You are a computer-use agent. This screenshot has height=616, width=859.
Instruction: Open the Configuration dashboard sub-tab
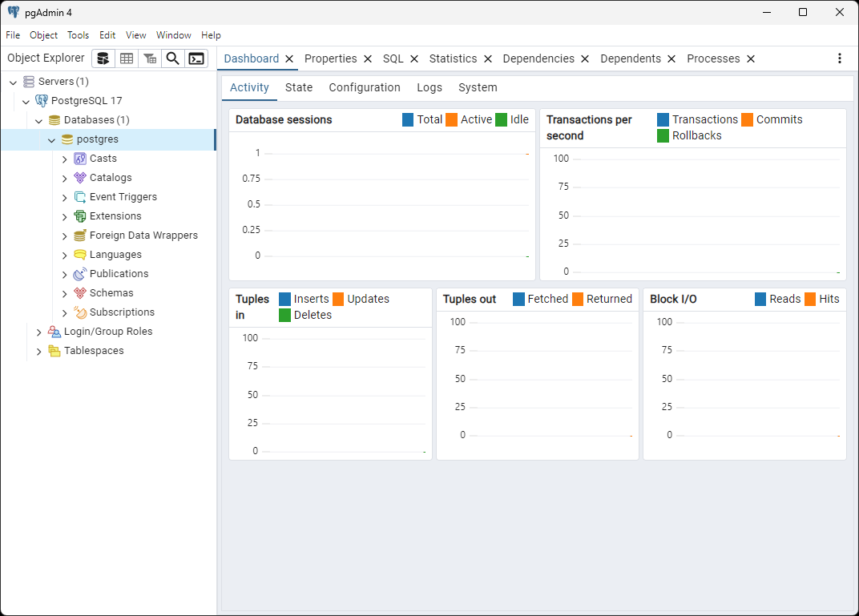[365, 87]
